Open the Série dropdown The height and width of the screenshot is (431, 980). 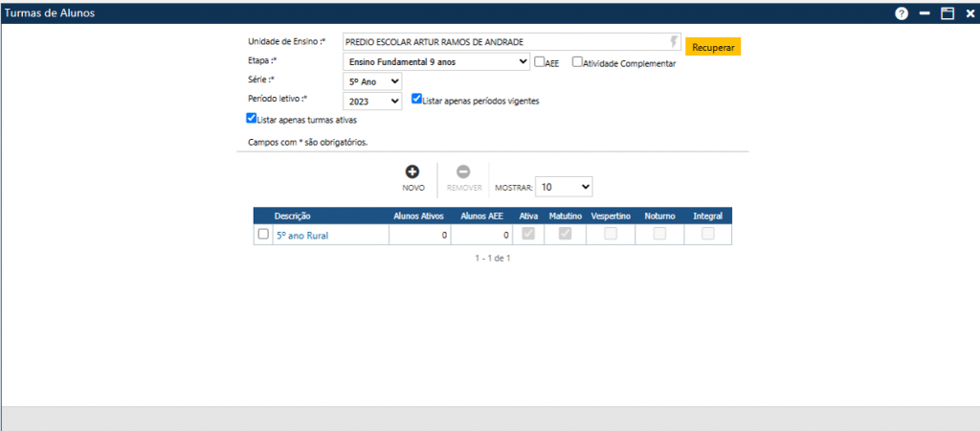tap(372, 82)
